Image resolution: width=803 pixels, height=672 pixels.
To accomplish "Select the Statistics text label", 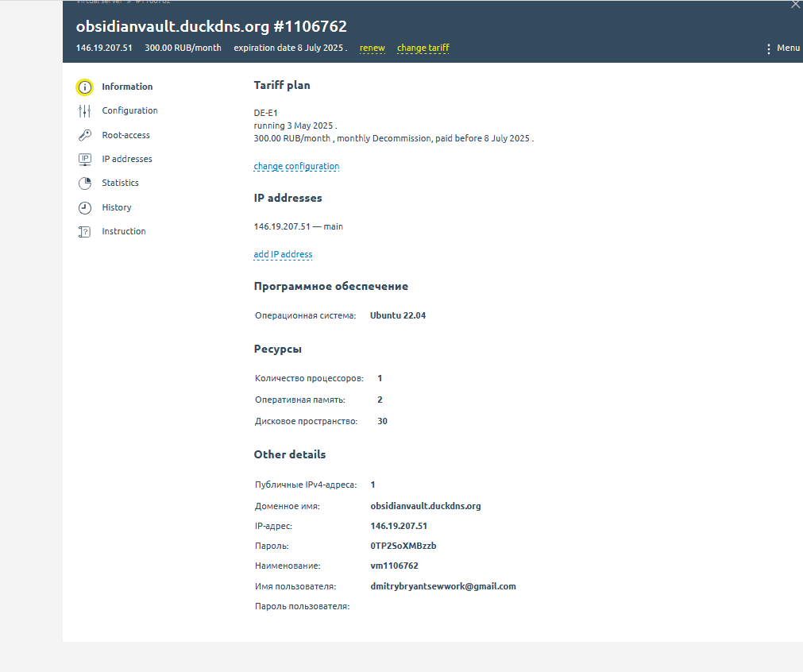I will pos(120,183).
